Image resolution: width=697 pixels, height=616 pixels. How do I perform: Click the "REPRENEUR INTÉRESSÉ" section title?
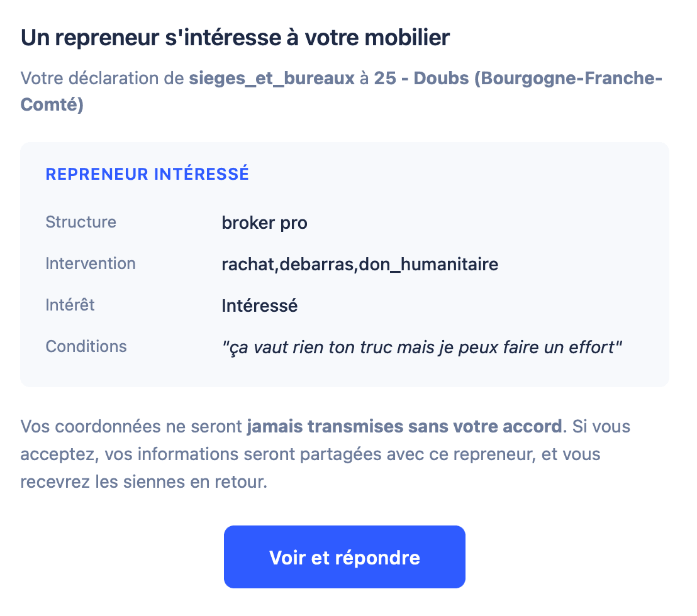tap(147, 174)
